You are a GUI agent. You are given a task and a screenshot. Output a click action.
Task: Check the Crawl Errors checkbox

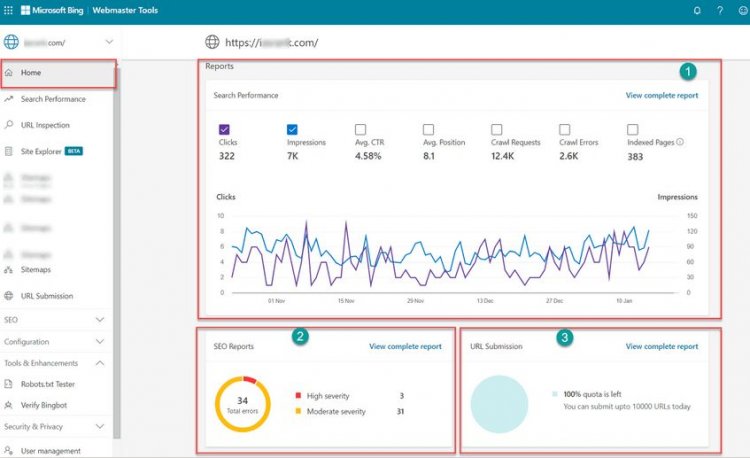[x=564, y=130]
